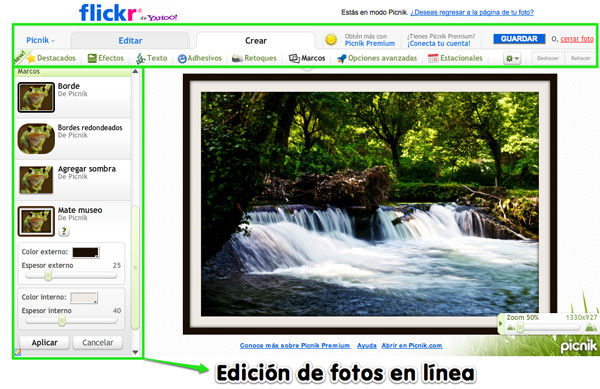
Task: Click the Cancelar button
Action: click(98, 343)
